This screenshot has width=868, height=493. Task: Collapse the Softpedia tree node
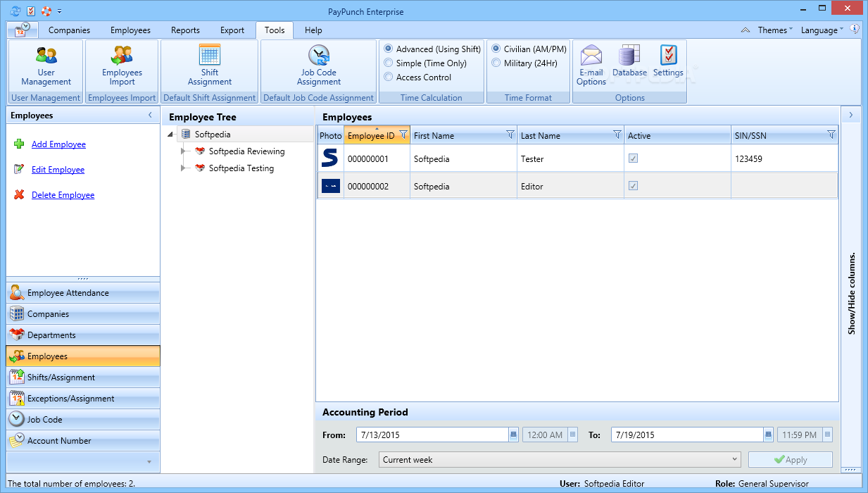171,135
